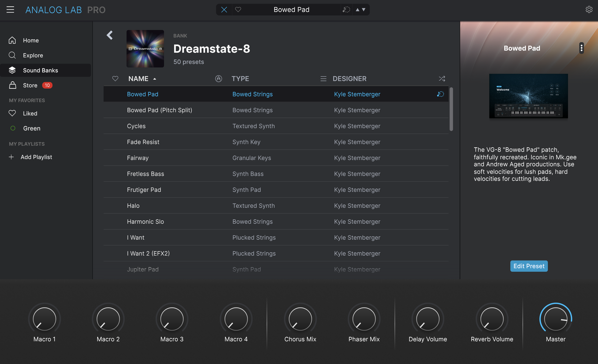
Task: Click the Phaser Mix knob
Action: coord(364,319)
